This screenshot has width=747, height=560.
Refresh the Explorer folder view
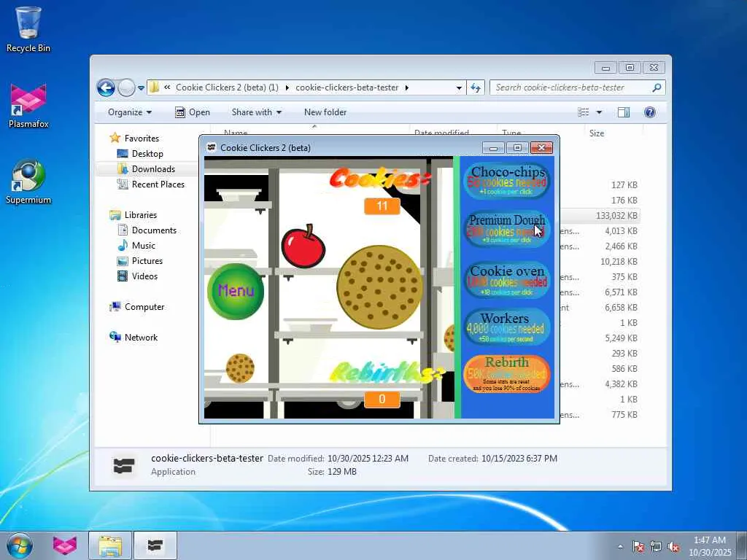click(476, 87)
